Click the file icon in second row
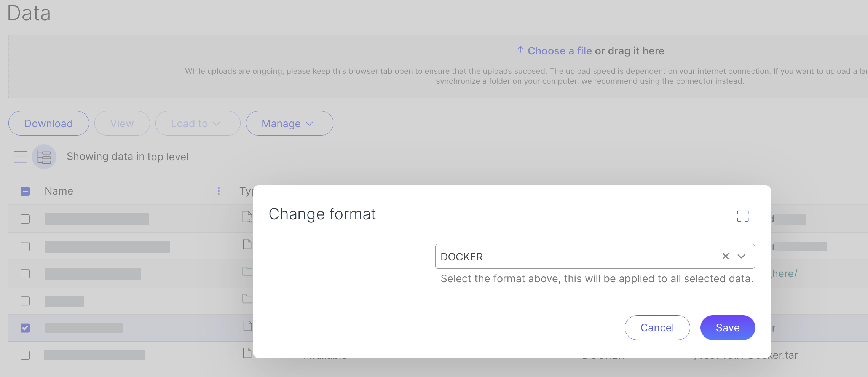Viewport: 868px width, 377px height. 247,244
